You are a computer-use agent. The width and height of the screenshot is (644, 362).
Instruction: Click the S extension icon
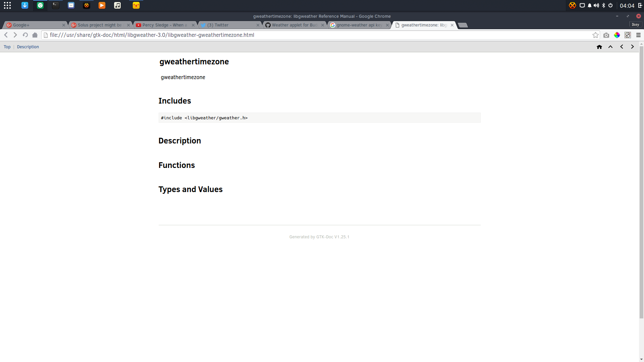point(628,35)
